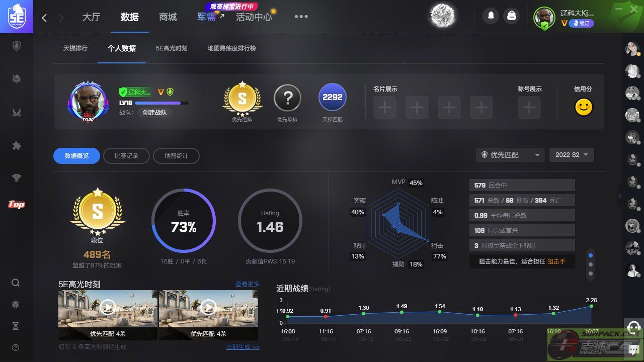The width and height of the screenshot is (644, 362).
Task: Click the 创建战队 button
Action: pos(155,113)
